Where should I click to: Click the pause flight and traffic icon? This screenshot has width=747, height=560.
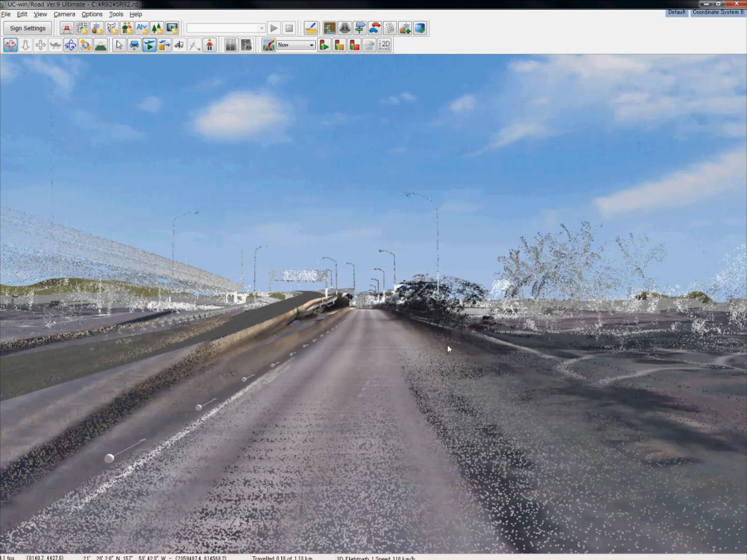pyautogui.click(x=165, y=45)
